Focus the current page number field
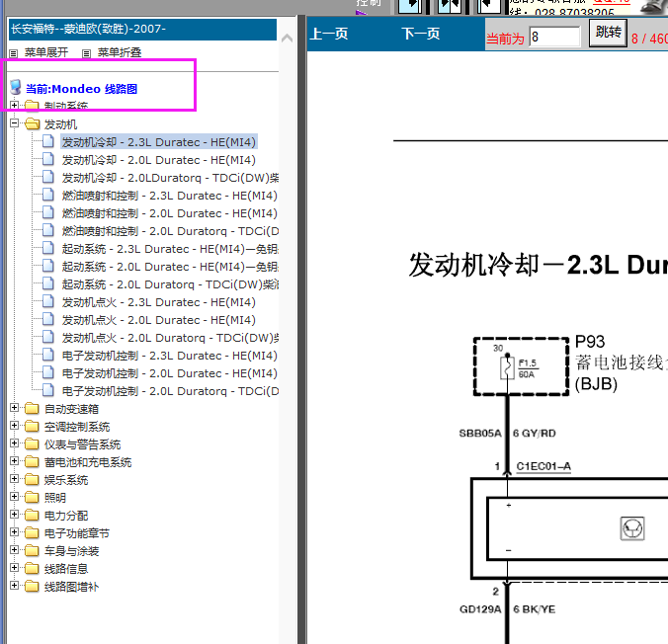Image resolution: width=668 pixels, height=644 pixels. [x=554, y=37]
